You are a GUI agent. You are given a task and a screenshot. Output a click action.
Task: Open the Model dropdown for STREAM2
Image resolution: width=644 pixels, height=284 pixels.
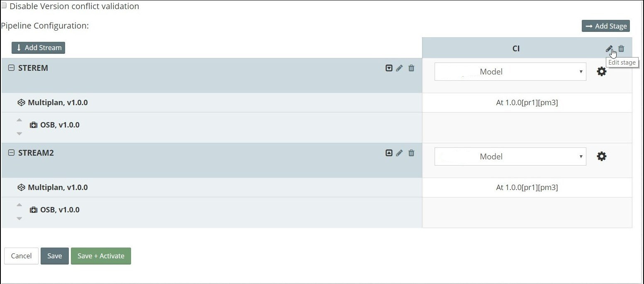click(x=510, y=156)
